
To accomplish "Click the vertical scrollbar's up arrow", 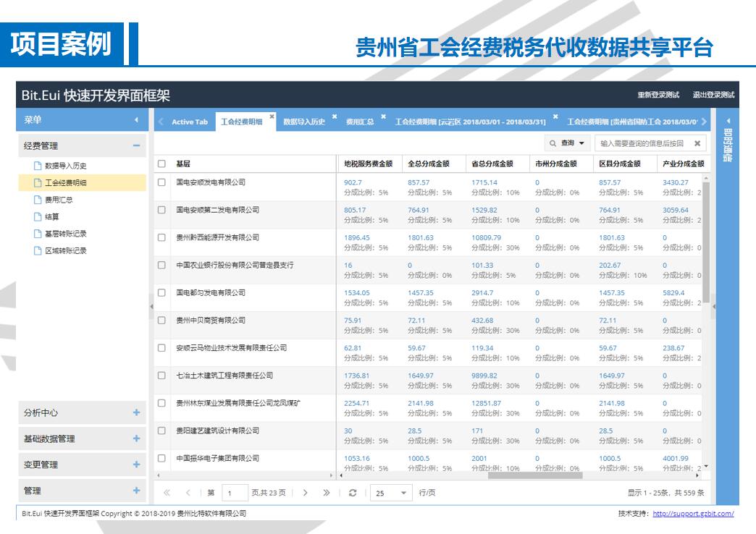I will (706, 178).
